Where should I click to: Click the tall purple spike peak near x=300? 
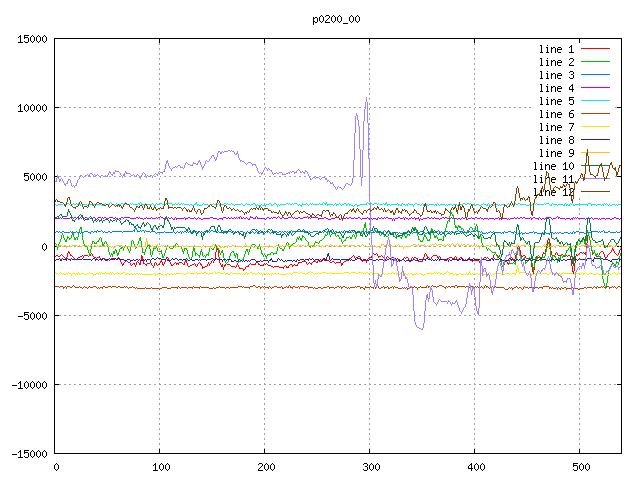click(367, 98)
